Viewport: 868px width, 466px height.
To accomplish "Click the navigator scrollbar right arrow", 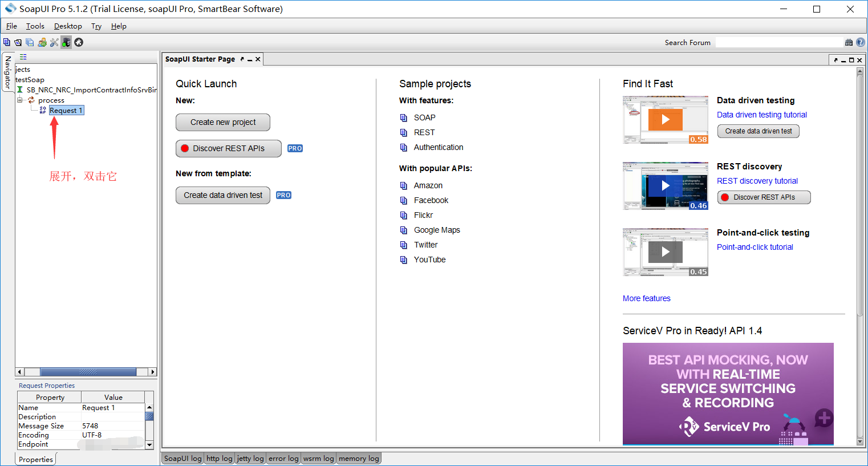I will (152, 372).
